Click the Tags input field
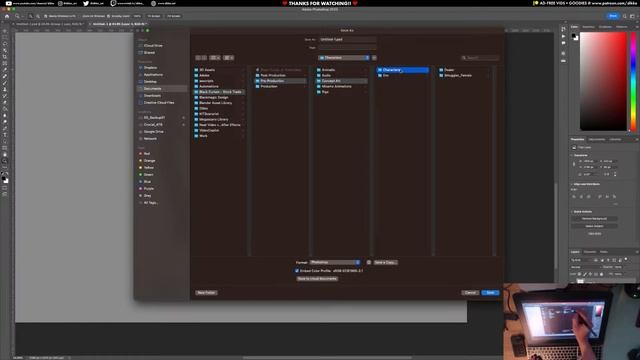Image resolution: width=640 pixels, height=360 pixels. (x=347, y=48)
